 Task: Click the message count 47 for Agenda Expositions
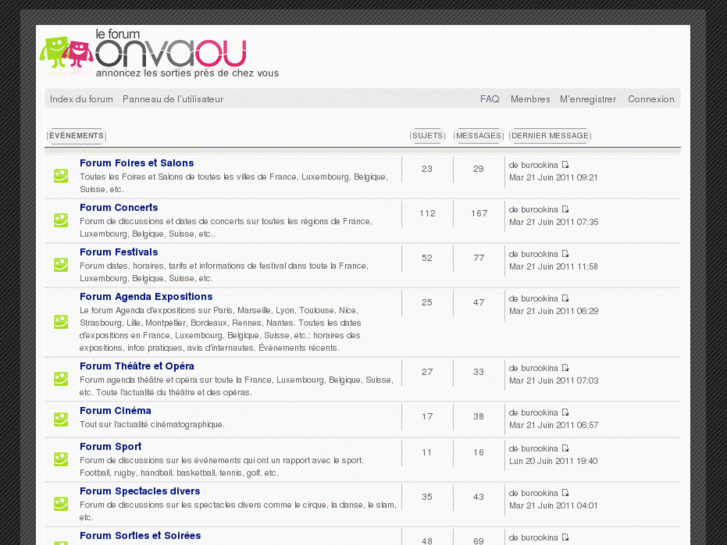coord(478,303)
